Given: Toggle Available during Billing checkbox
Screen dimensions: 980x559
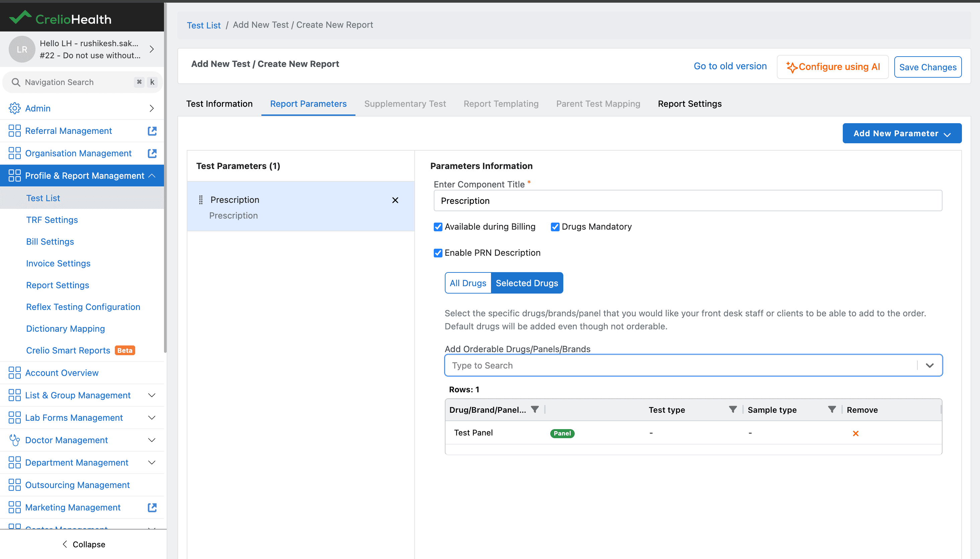Looking at the screenshot, I should [x=438, y=227].
